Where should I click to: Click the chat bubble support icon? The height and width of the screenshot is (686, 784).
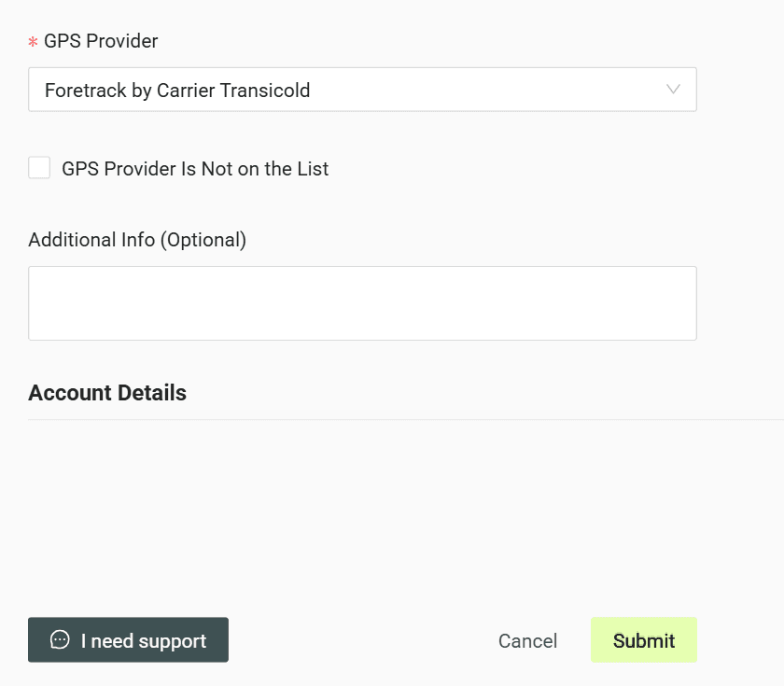(x=60, y=639)
